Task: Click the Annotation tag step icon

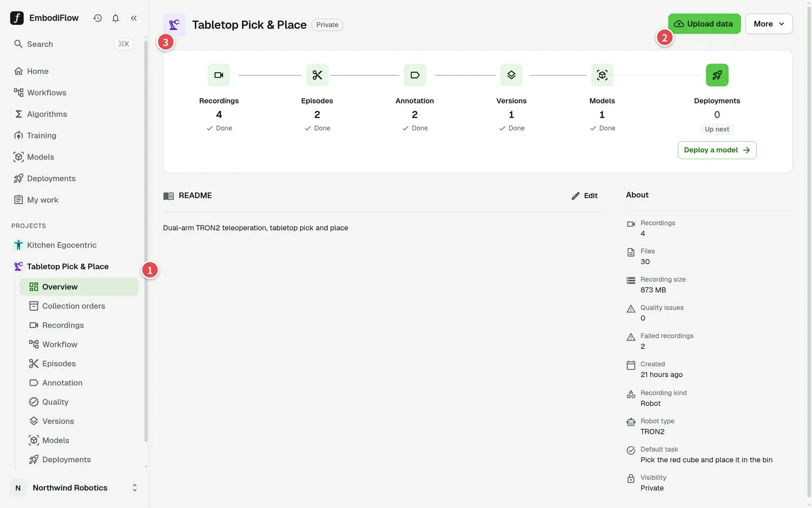Action: [415, 75]
